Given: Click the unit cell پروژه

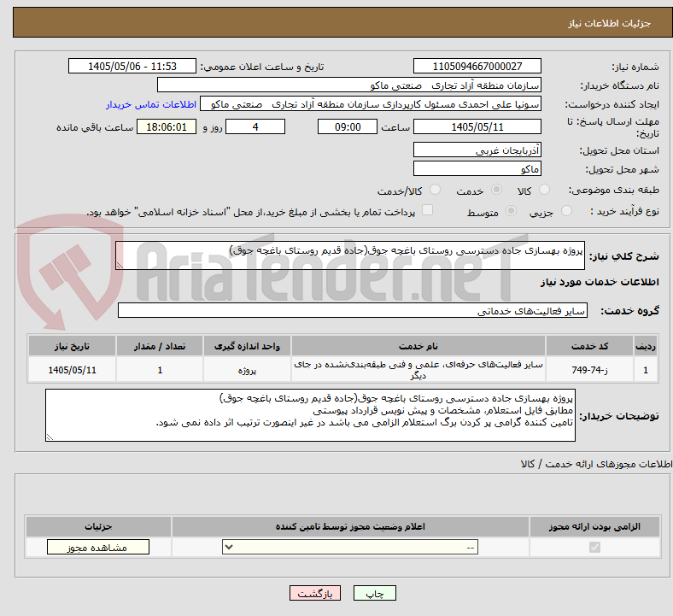Looking at the screenshot, I should 247,370.
